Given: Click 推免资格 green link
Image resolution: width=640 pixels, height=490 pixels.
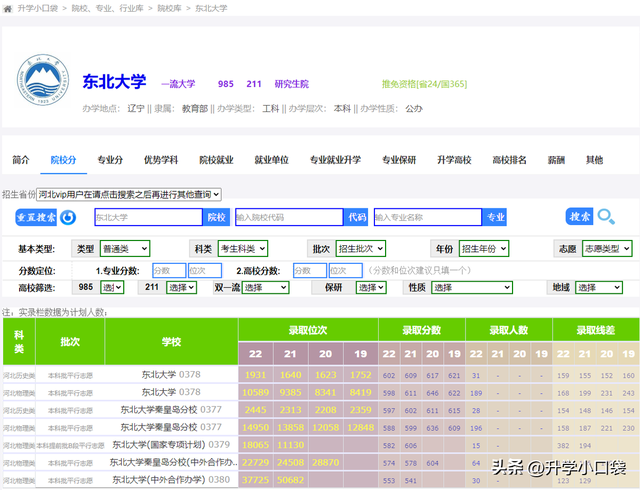Looking at the screenshot, I should [x=424, y=84].
